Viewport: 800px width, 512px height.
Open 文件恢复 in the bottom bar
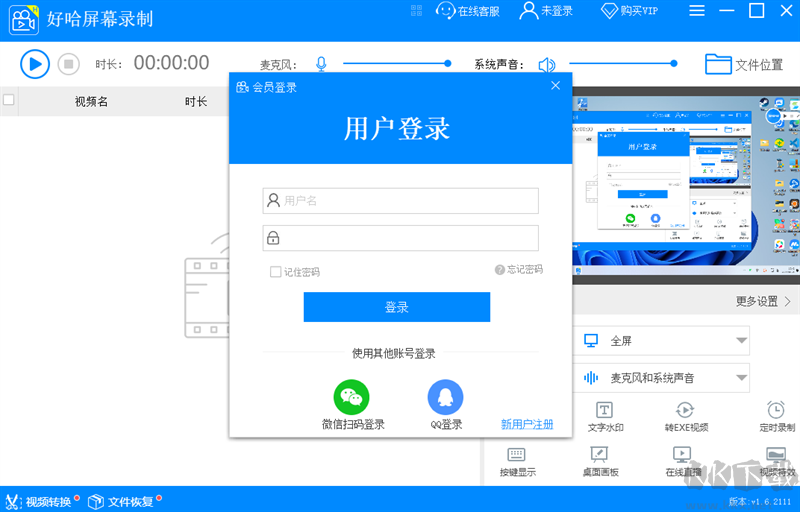point(125,501)
